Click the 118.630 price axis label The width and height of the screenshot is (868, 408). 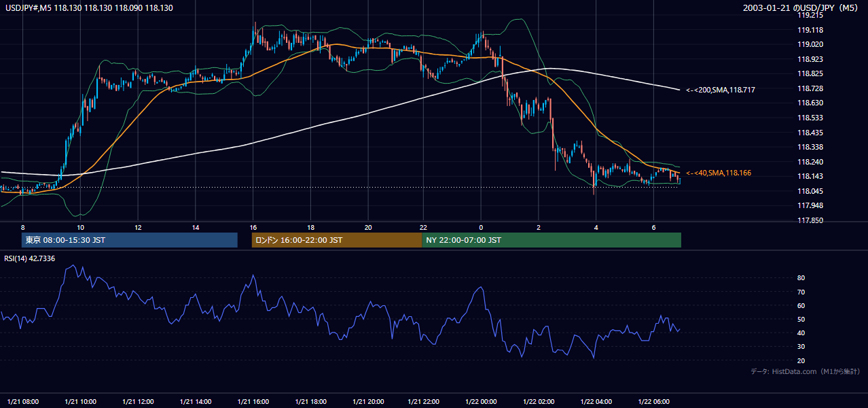click(810, 103)
